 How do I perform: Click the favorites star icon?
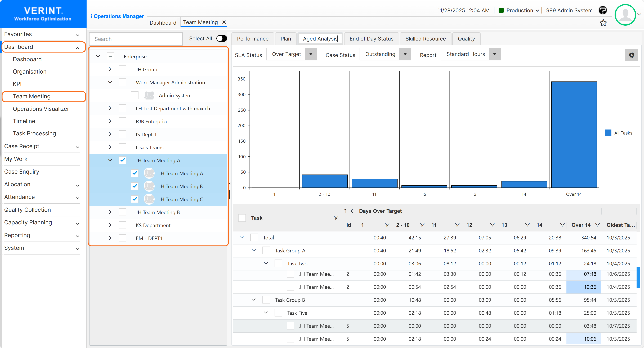click(x=603, y=23)
